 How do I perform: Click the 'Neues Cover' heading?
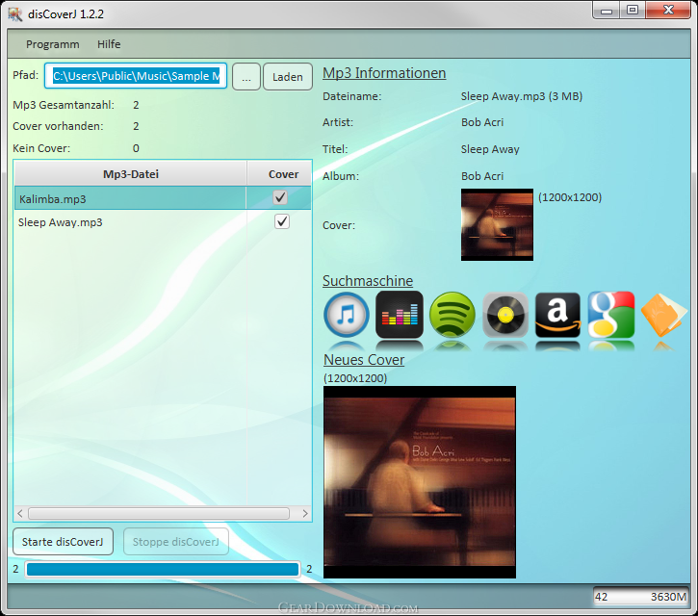click(364, 360)
